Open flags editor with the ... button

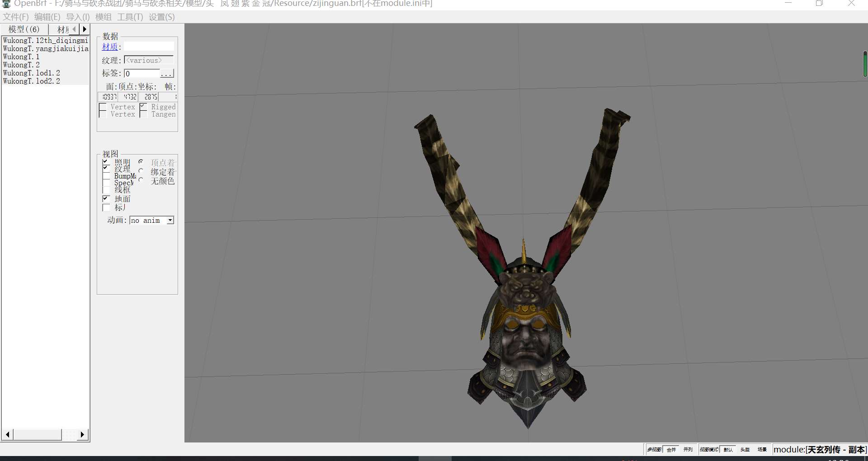point(167,73)
